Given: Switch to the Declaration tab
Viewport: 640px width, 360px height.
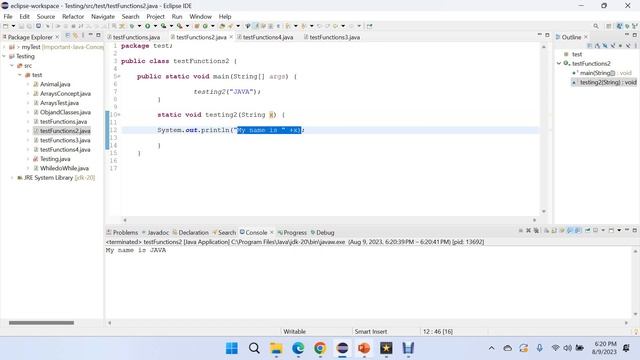Looking at the screenshot, I should [190, 232].
